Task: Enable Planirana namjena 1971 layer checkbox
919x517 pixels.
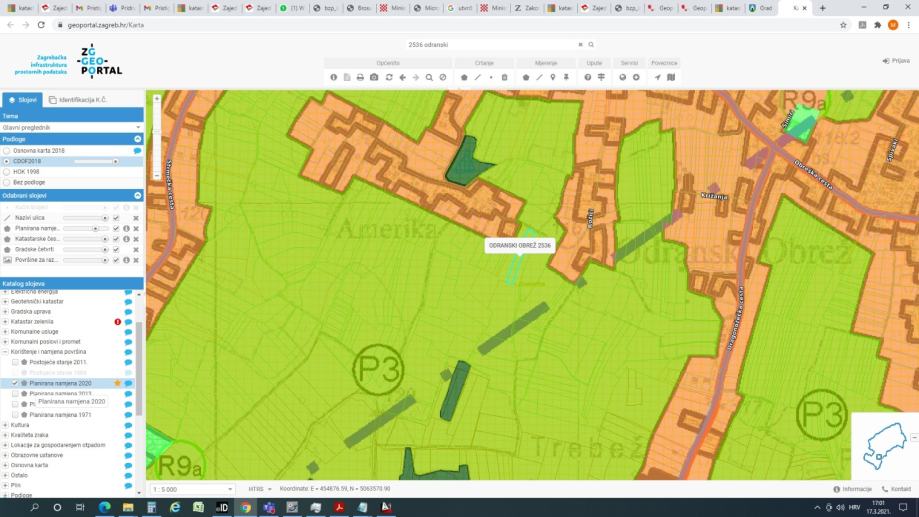Action: pos(15,414)
